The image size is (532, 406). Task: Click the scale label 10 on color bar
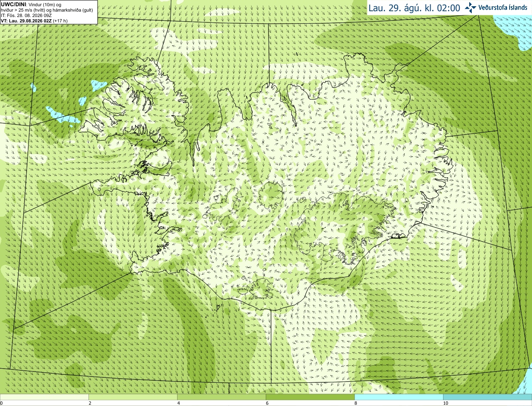445,403
